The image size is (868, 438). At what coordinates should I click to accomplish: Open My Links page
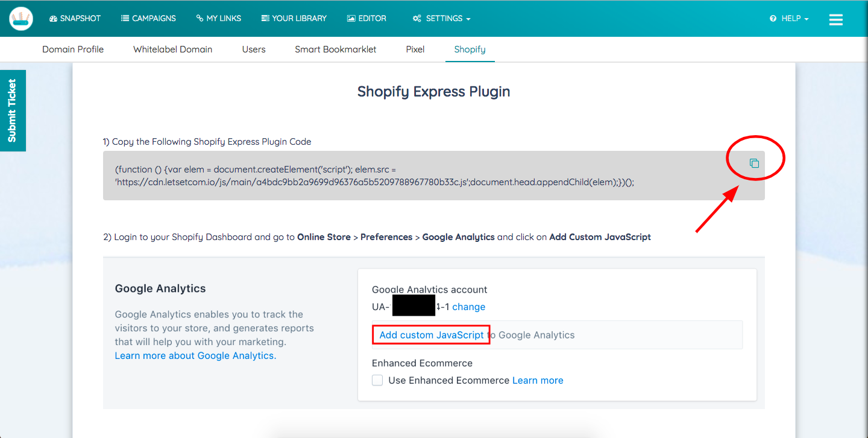pos(219,19)
